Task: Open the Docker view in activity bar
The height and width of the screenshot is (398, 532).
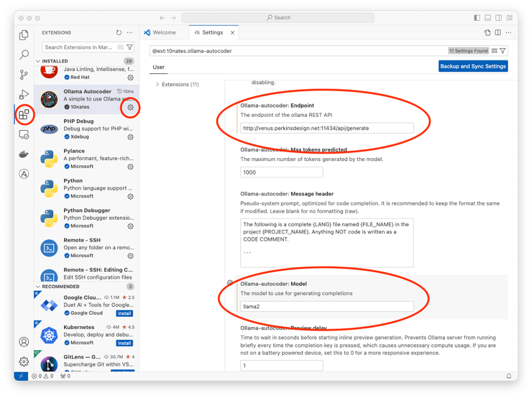Action: coord(24,154)
